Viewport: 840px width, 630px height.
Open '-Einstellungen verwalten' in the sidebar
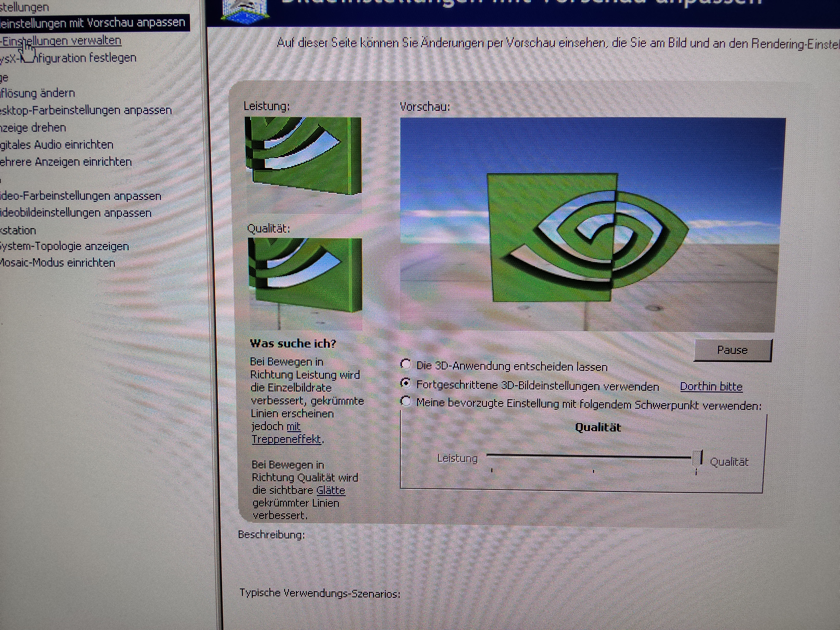61,41
